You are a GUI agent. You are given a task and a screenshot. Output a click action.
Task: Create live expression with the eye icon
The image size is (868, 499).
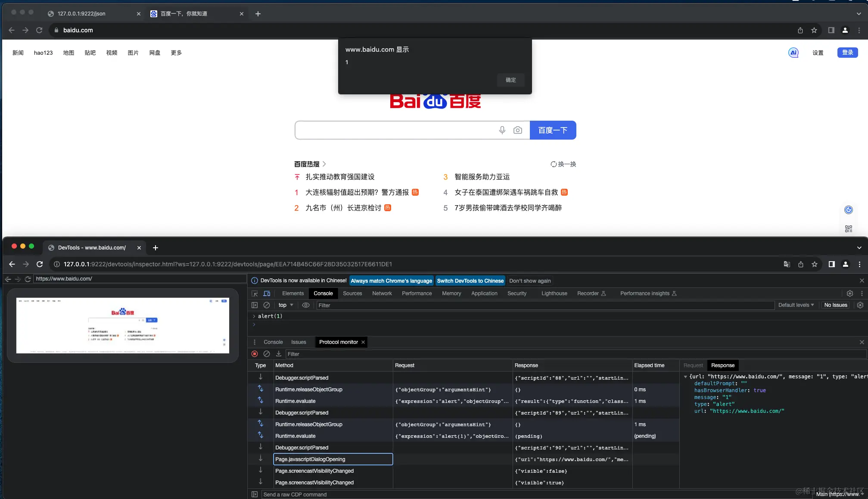point(306,305)
